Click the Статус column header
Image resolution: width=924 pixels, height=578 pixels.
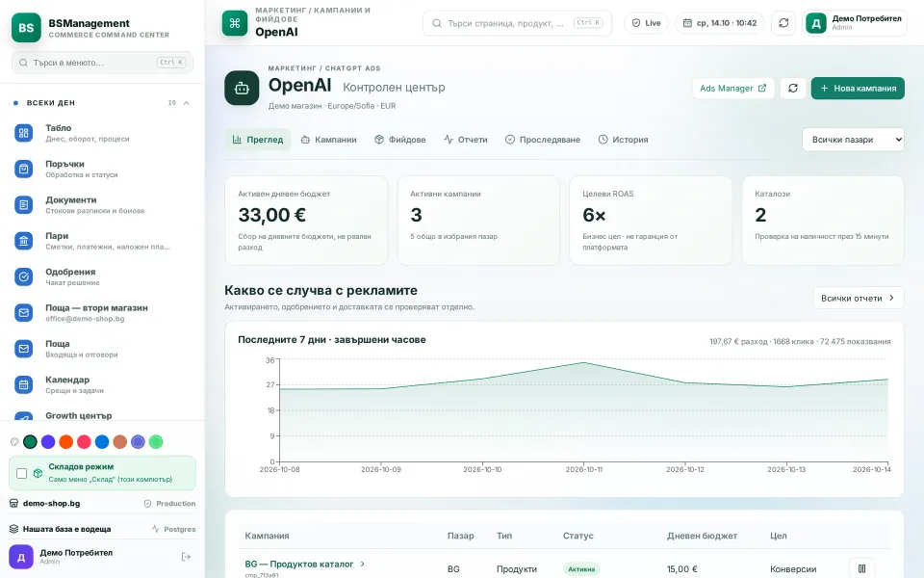click(x=578, y=536)
